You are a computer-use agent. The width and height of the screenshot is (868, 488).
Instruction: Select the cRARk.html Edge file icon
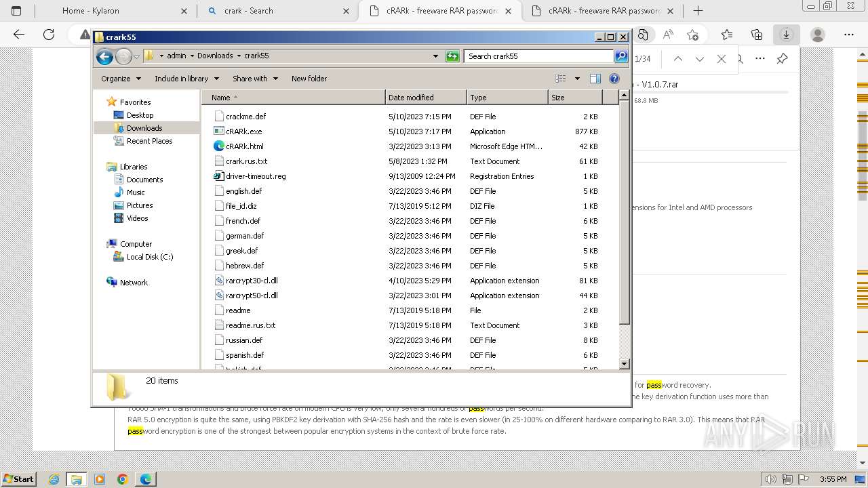click(219, 146)
